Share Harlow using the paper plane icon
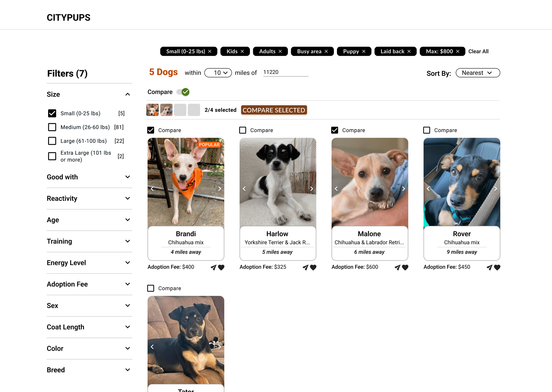 [306, 267]
